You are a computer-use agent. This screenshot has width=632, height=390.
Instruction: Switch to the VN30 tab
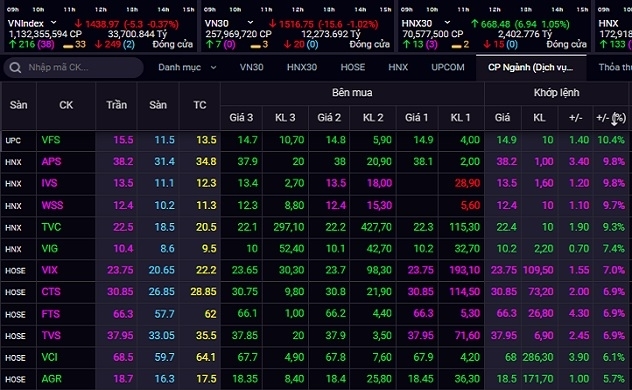click(x=252, y=67)
